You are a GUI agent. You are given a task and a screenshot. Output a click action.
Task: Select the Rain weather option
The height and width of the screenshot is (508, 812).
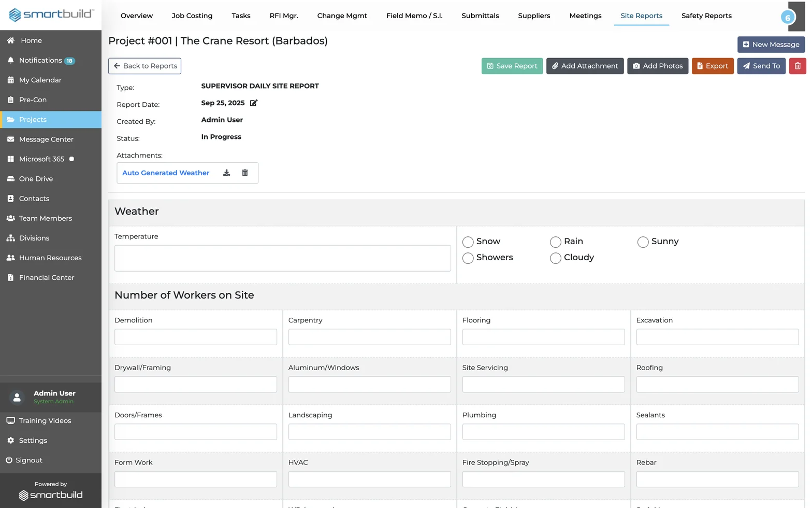[x=556, y=242]
